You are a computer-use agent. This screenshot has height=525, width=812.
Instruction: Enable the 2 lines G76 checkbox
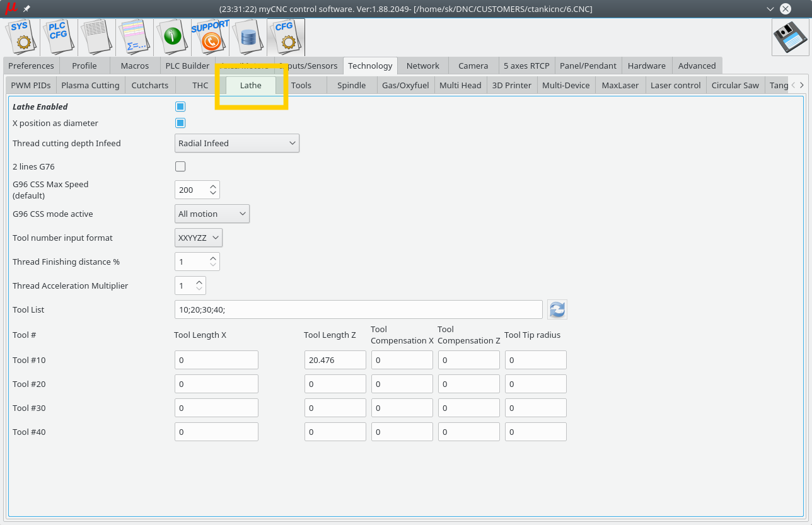pyautogui.click(x=180, y=166)
